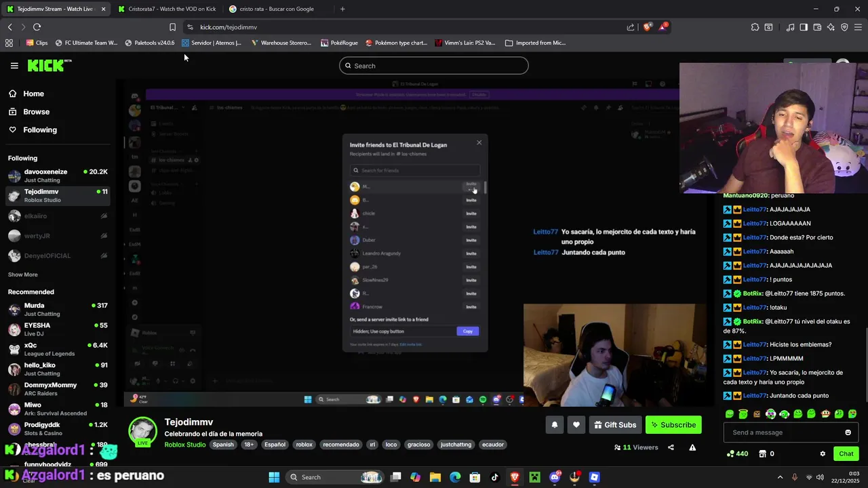Open Minecraft from the taskbar
The height and width of the screenshot is (488, 868).
pyautogui.click(x=534, y=477)
